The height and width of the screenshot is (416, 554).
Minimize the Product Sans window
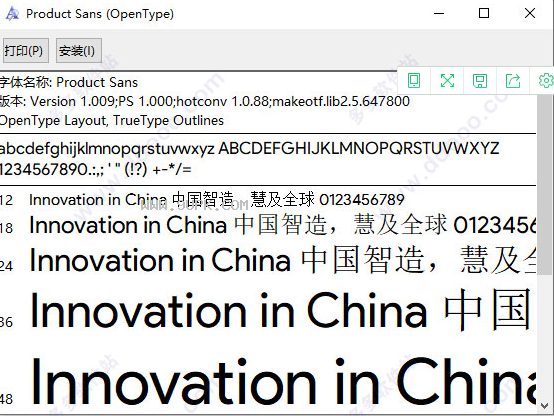[x=439, y=13]
